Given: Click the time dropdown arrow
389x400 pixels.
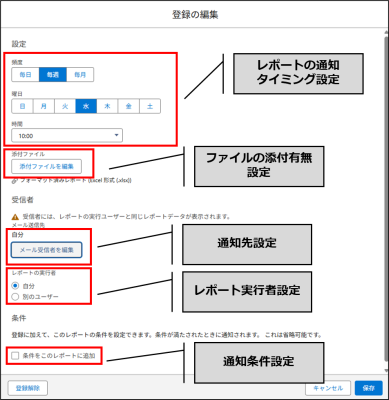Looking at the screenshot, I should pyautogui.click(x=116, y=135).
